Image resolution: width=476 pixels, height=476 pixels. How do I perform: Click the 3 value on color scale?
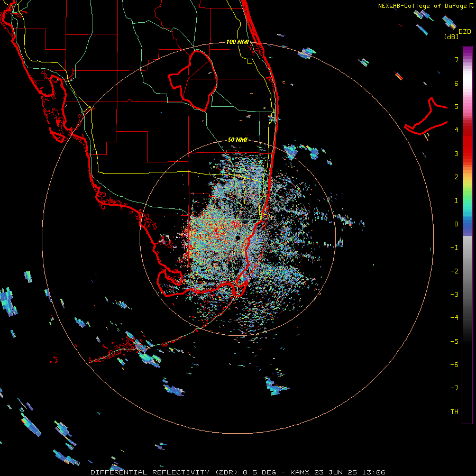click(456, 153)
